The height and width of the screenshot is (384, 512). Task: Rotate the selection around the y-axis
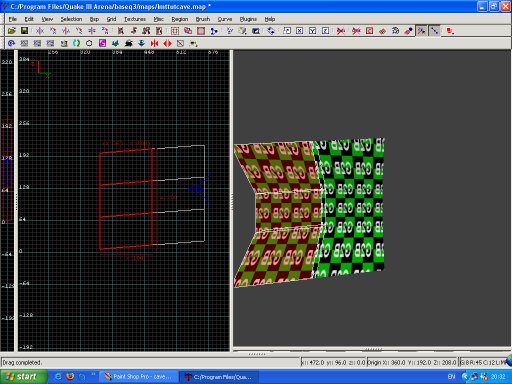coord(79,31)
